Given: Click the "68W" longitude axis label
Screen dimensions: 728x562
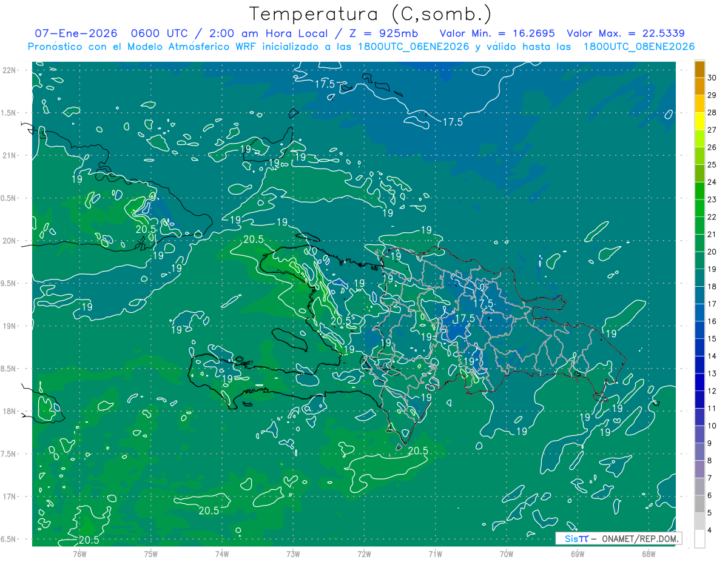Looking at the screenshot, I should [x=649, y=554].
